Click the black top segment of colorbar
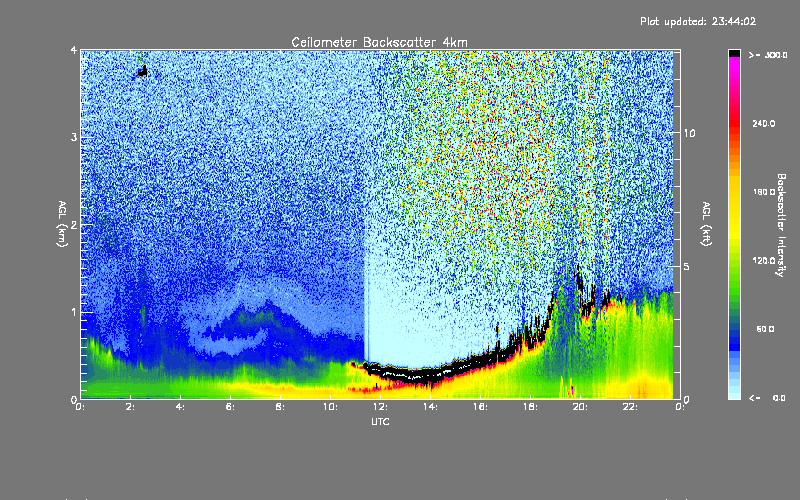 click(x=734, y=53)
